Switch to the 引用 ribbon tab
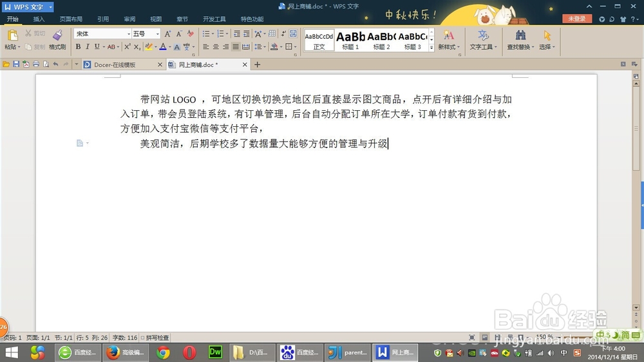The image size is (644, 362). point(103,19)
